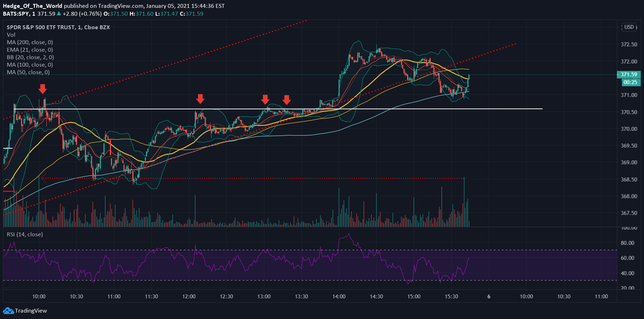The height and width of the screenshot is (319, 644).
Task: Click the 13:30 time axis label
Action: click(x=301, y=297)
